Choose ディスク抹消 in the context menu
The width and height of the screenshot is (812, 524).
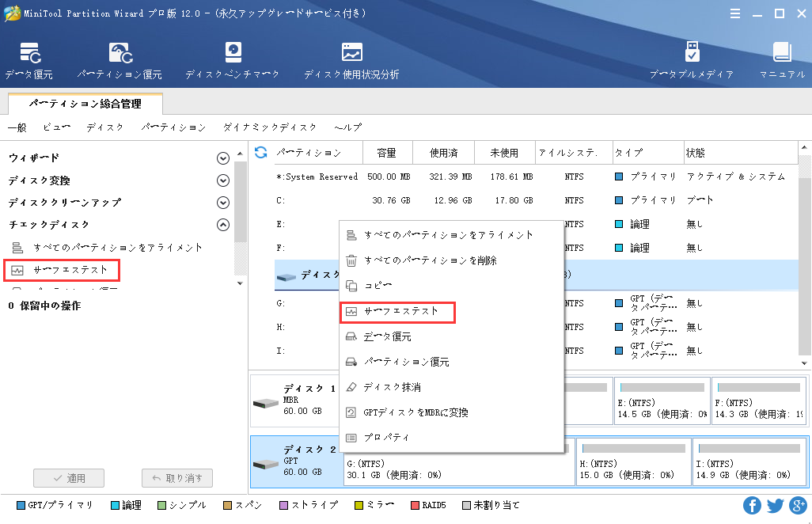[x=452, y=387]
